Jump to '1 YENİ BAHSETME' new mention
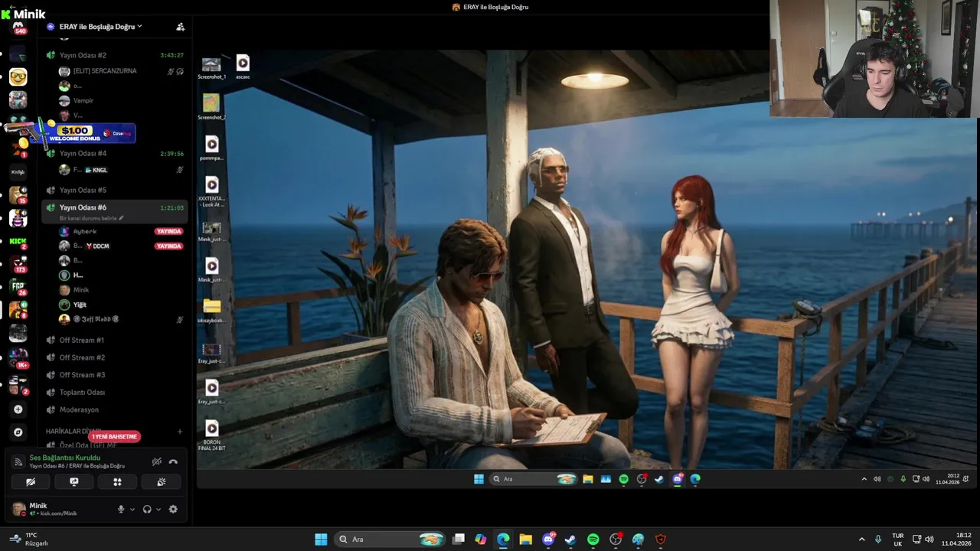 114,436
